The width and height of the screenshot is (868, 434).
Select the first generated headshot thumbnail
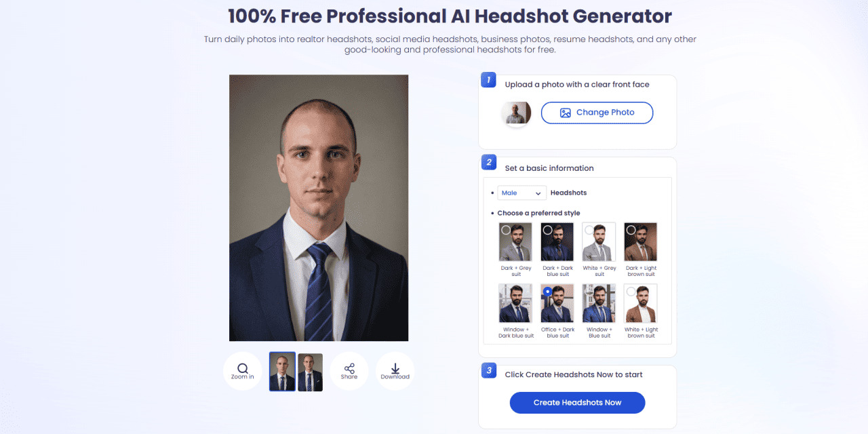(x=282, y=372)
